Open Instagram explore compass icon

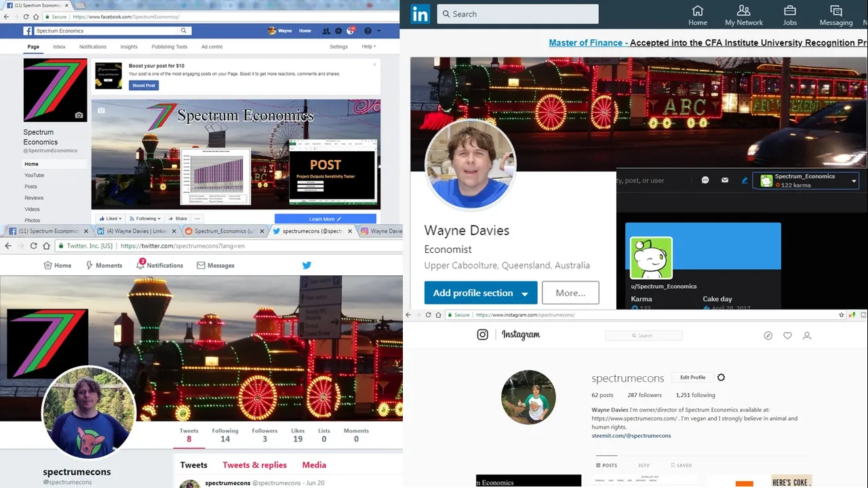768,335
